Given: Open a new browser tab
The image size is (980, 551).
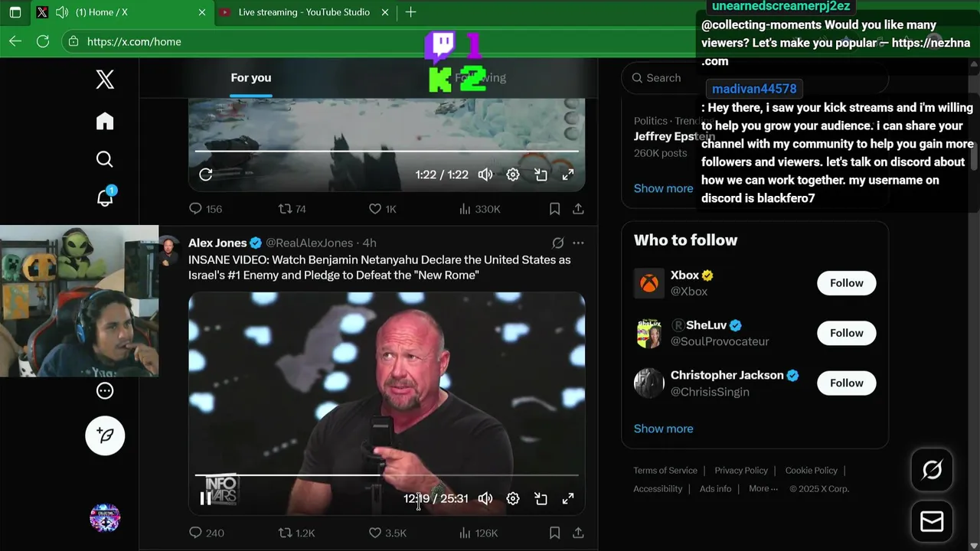Looking at the screenshot, I should tap(410, 12).
